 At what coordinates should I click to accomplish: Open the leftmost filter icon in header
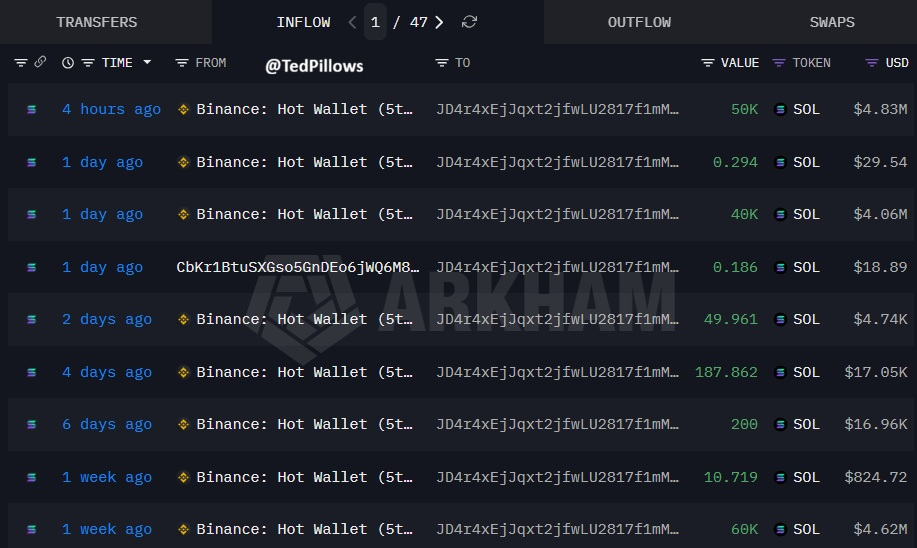point(21,63)
